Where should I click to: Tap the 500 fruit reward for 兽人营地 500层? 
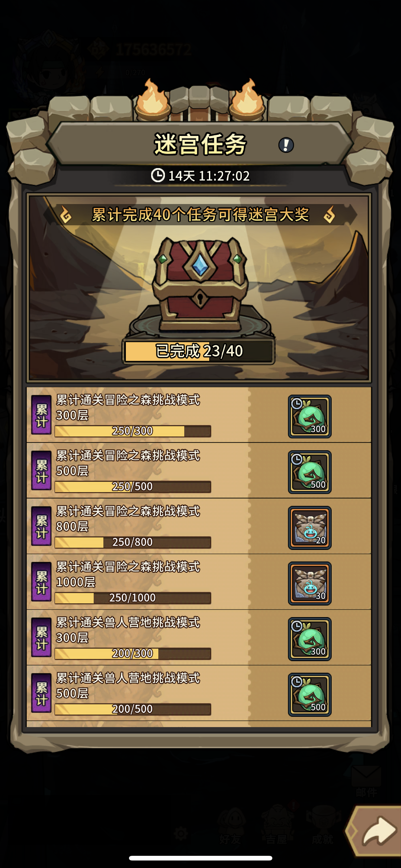pyautogui.click(x=309, y=695)
